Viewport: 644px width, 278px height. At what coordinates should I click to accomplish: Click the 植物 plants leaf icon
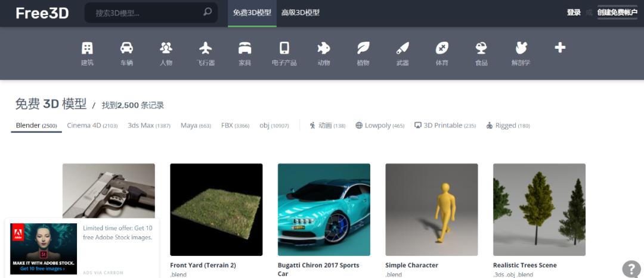pos(363,48)
